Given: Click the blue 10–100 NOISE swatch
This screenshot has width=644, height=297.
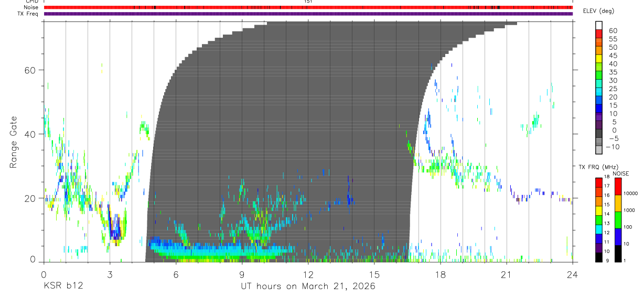Looking at the screenshot, I should [x=618, y=237].
